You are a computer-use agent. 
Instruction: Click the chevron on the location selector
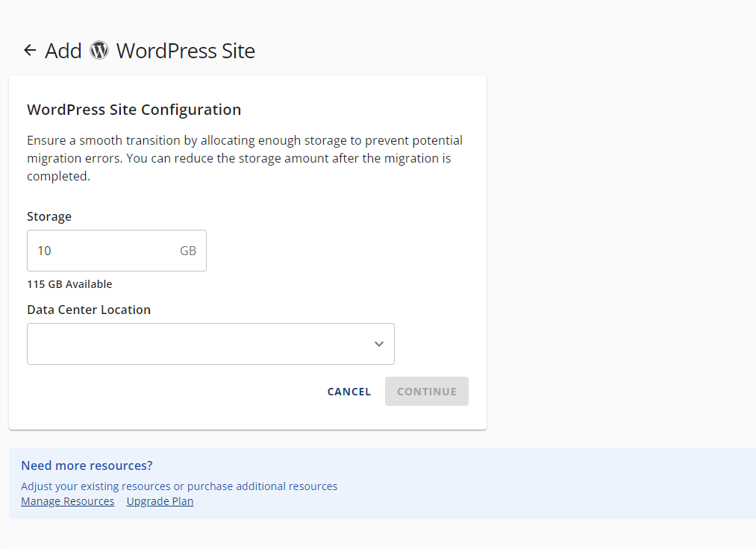click(x=379, y=344)
